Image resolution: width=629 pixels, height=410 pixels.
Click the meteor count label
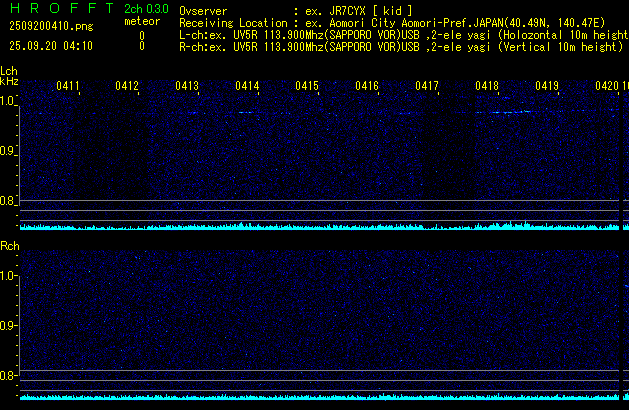pyautogui.click(x=141, y=21)
